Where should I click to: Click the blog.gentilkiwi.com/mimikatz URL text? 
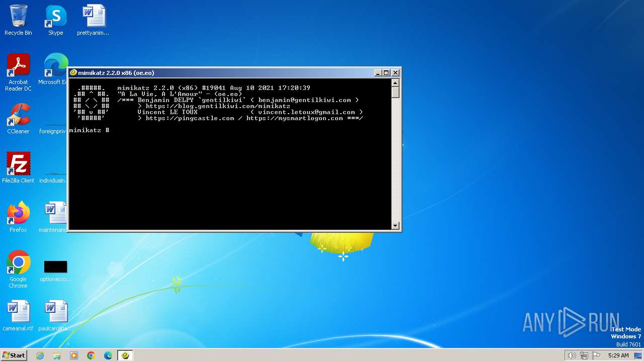pyautogui.click(x=218, y=106)
